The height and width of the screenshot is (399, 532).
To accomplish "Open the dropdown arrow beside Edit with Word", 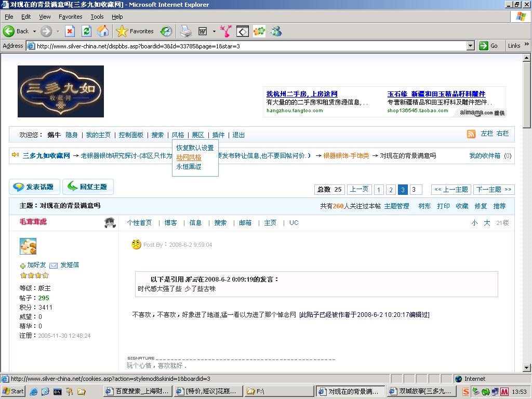I will 214,31.
